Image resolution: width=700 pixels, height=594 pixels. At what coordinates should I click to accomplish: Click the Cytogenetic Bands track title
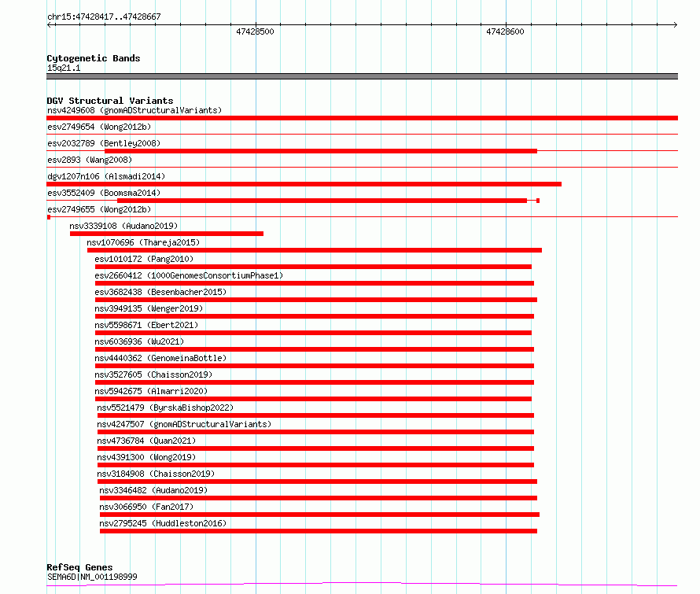point(94,58)
